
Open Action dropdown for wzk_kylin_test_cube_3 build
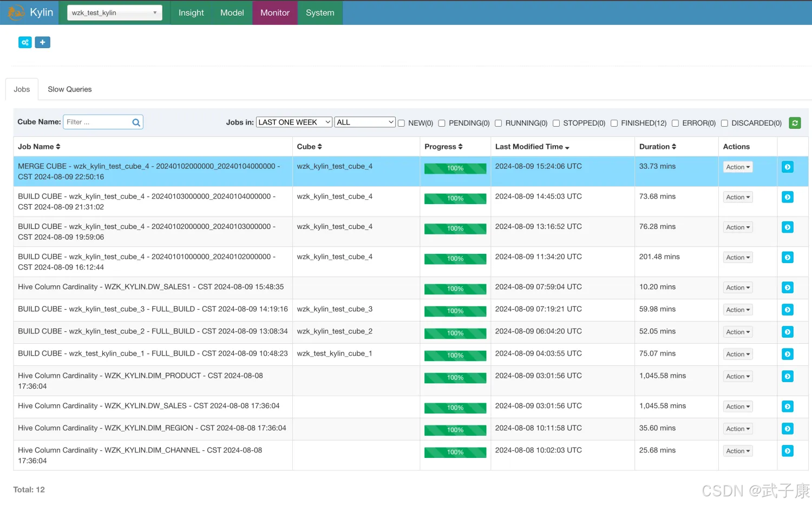pyautogui.click(x=738, y=310)
